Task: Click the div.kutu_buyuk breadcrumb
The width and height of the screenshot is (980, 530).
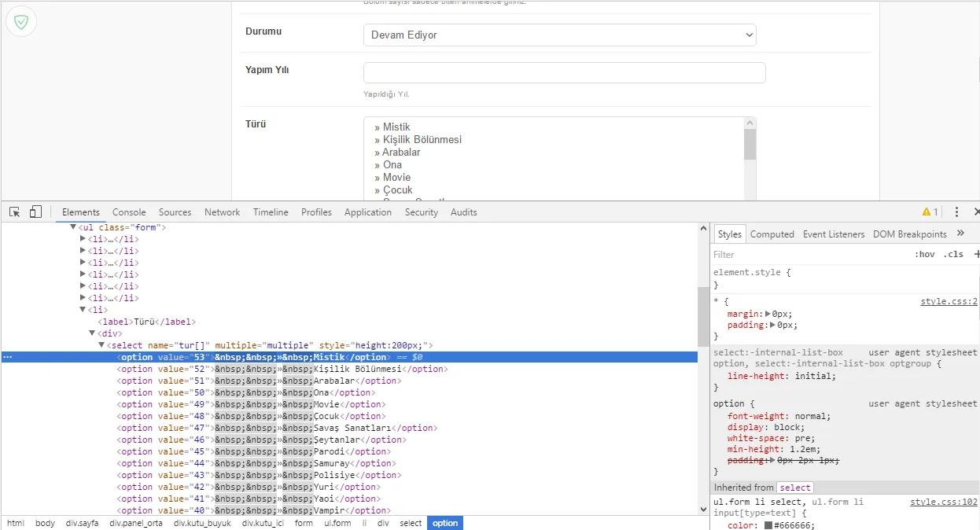Action: click(202, 523)
